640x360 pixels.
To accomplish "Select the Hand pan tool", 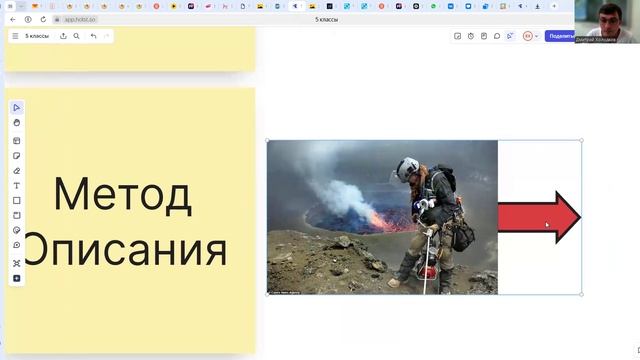I will point(16,122).
